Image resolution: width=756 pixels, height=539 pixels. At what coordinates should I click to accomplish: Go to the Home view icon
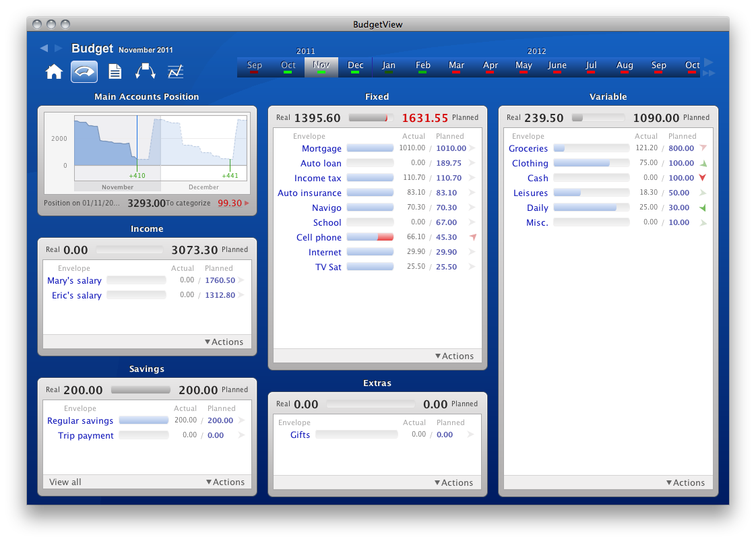point(54,72)
